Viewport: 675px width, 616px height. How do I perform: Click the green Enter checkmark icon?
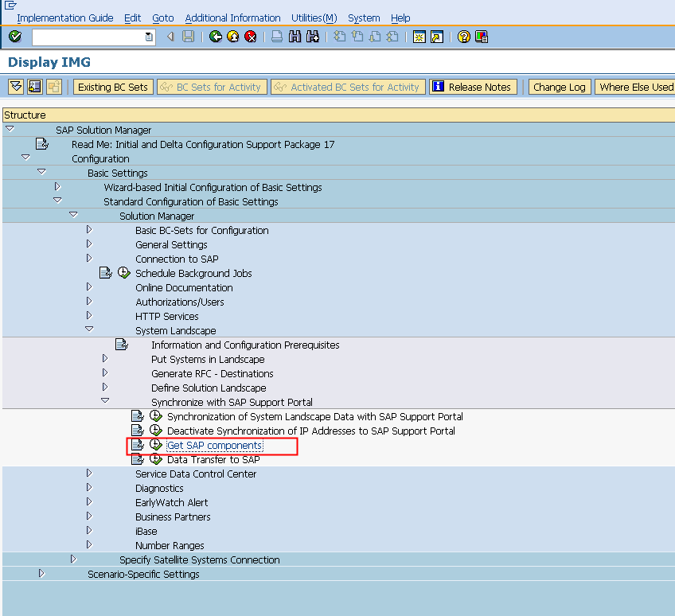(15, 37)
